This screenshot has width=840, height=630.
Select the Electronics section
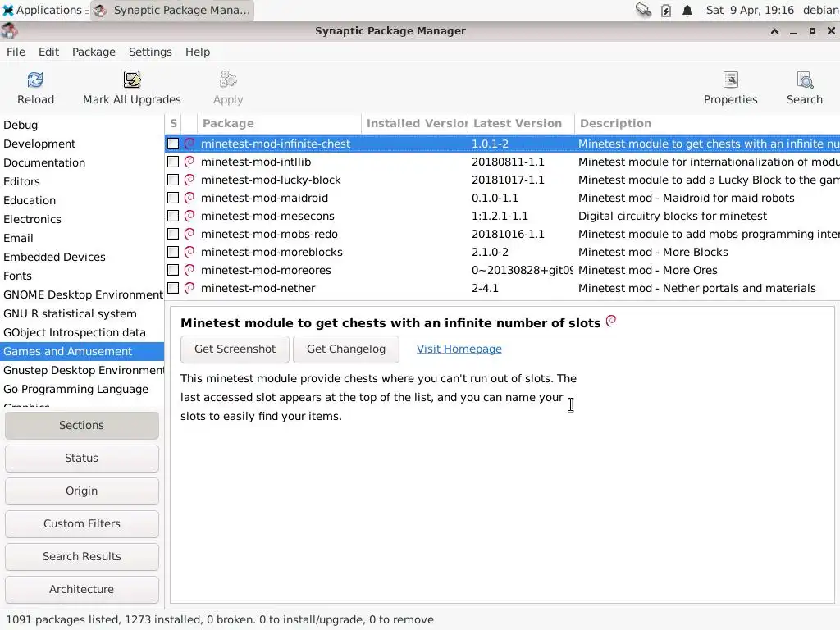click(x=81, y=219)
